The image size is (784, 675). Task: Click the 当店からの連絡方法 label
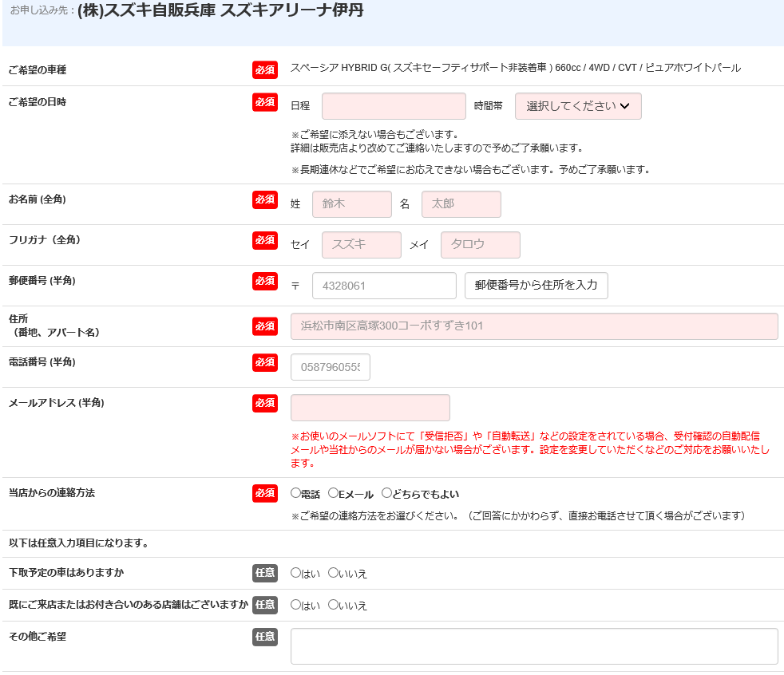pos(52,493)
